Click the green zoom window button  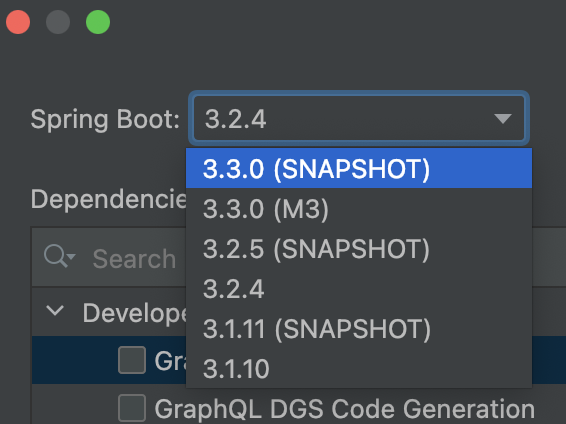(x=98, y=22)
